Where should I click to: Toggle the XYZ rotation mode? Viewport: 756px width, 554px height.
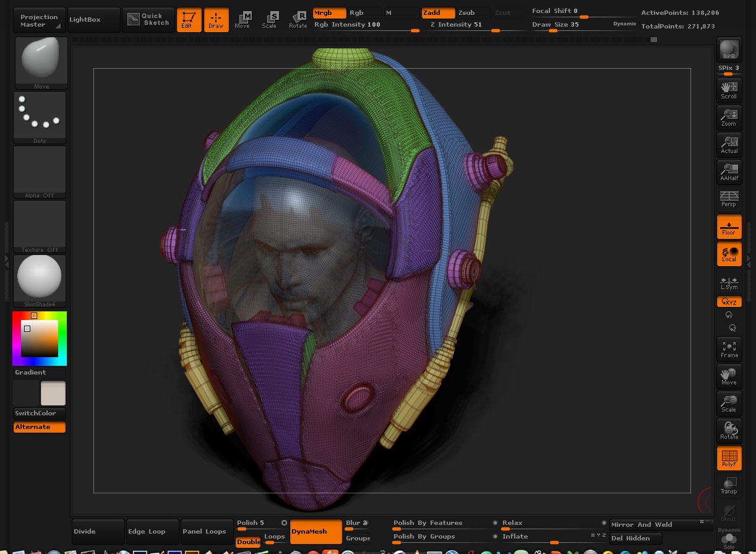[x=729, y=302]
